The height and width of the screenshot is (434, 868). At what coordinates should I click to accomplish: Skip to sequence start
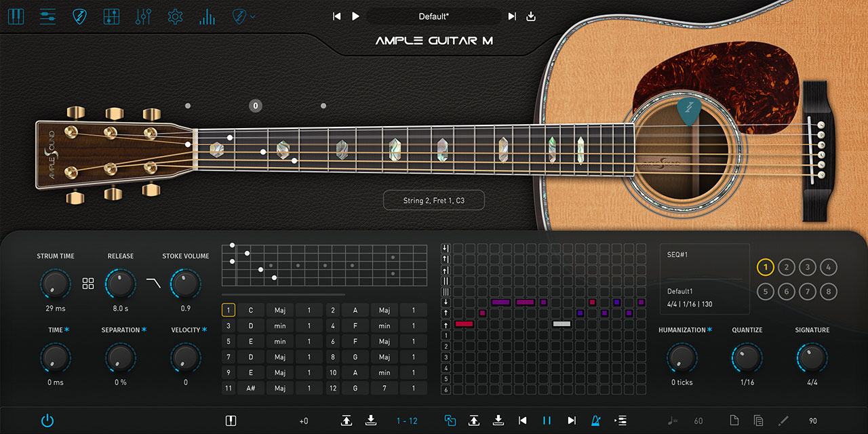[x=523, y=420]
